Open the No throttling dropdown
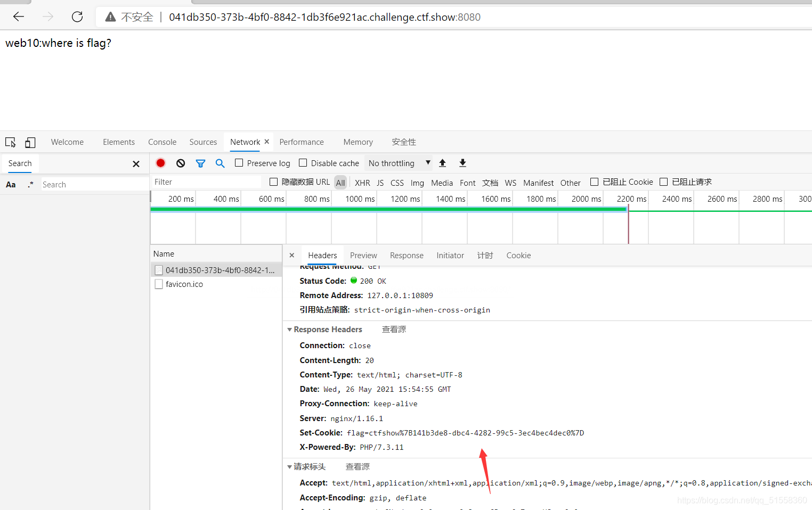This screenshot has width=812, height=510. coord(399,163)
